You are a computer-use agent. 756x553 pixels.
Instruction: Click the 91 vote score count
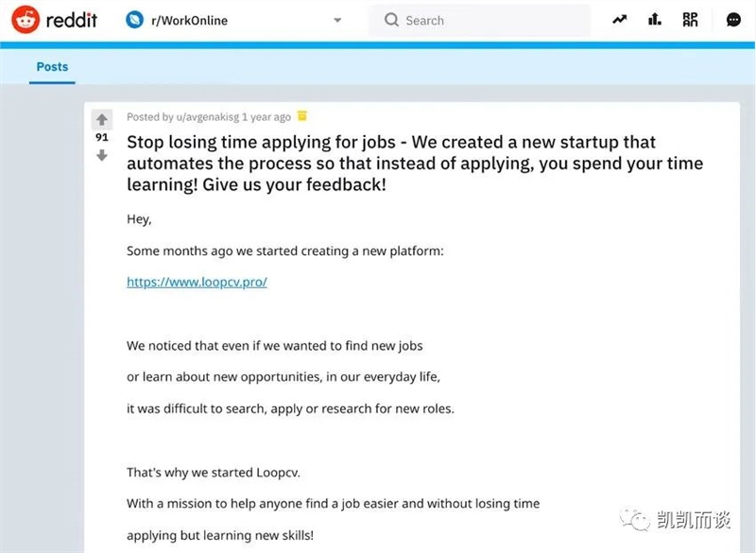102,137
